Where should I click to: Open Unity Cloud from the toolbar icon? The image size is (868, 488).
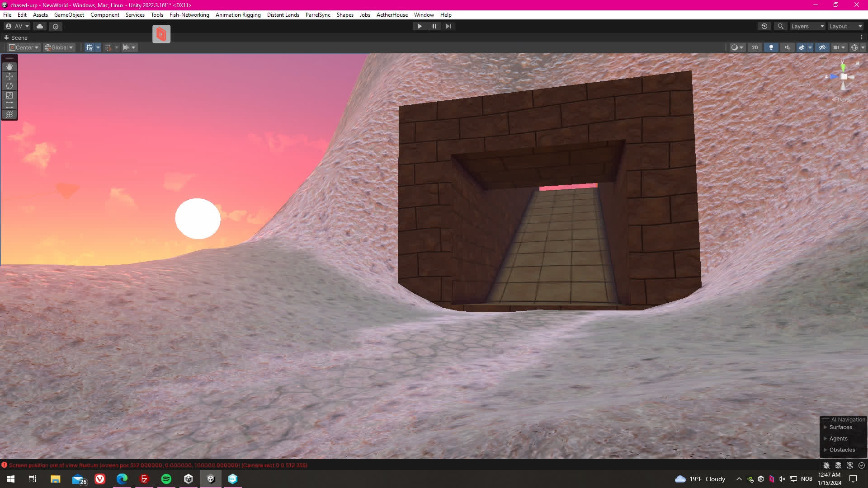coord(40,26)
